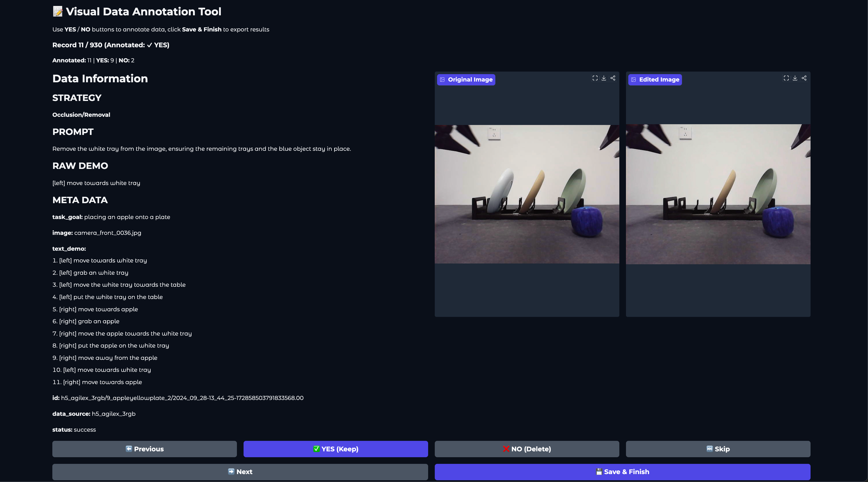
Task: Click the edited image without the white tray
Action: [718, 194]
